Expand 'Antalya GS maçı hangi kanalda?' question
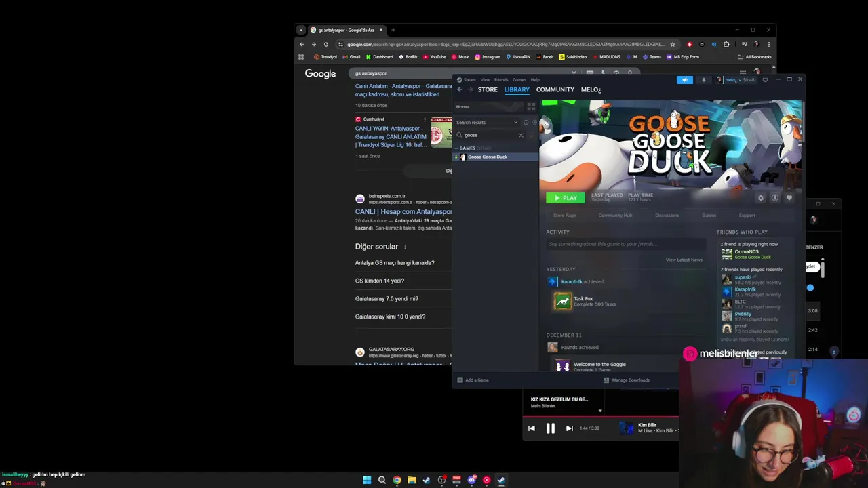The height and width of the screenshot is (488, 868). coord(395,263)
